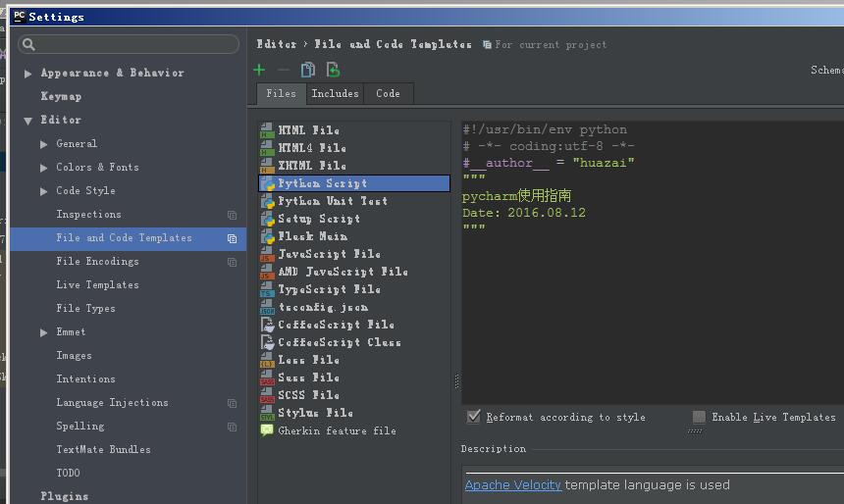Click the Python Unit Test icon
The image size is (844, 504).
pyautogui.click(x=268, y=201)
